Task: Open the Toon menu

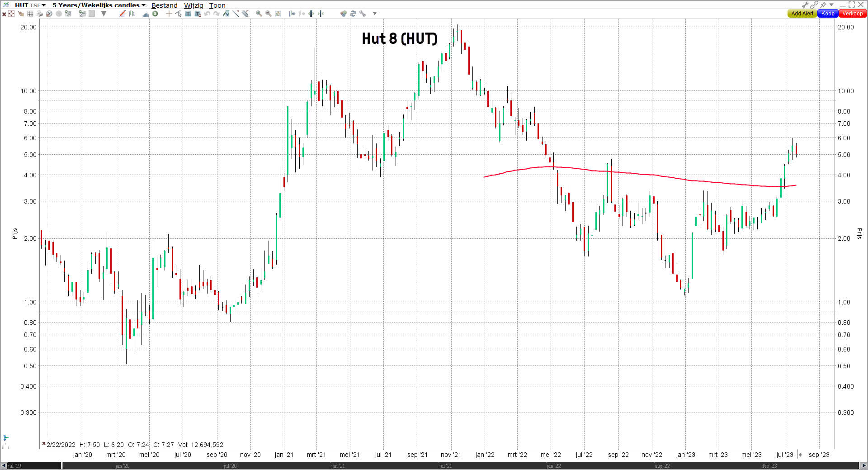Action: (x=217, y=5)
